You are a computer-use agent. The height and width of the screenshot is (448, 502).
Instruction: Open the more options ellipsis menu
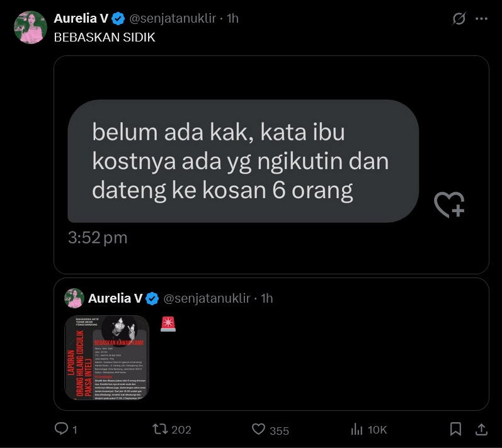point(481,19)
